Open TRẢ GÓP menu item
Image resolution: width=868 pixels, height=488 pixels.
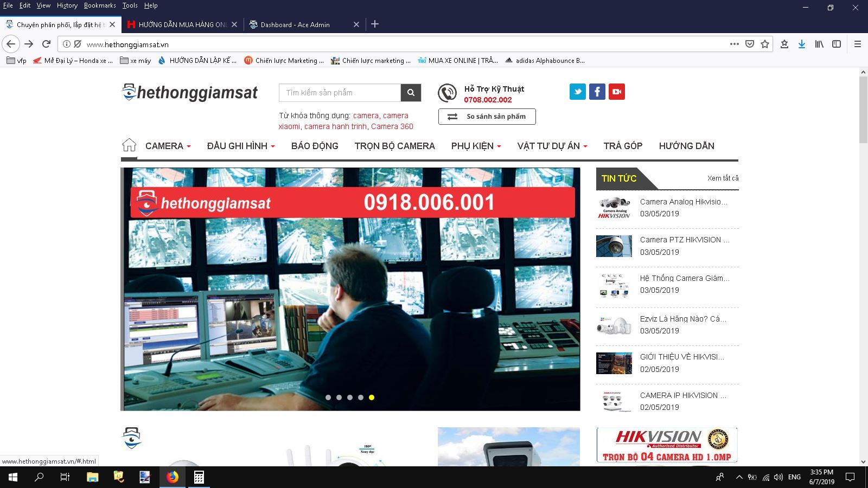tap(623, 146)
